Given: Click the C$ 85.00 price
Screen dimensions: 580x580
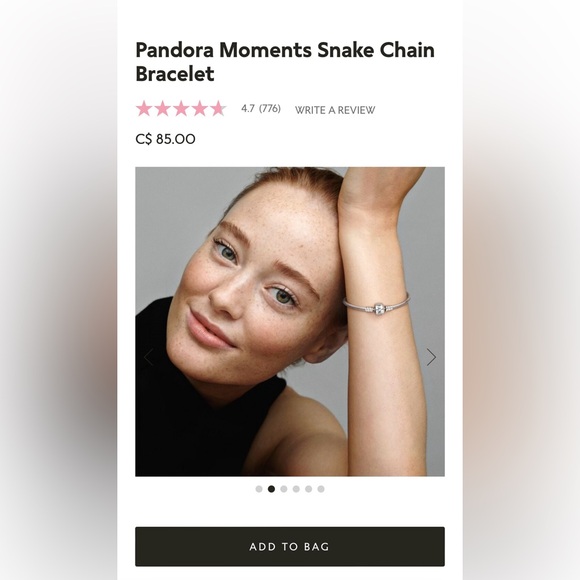Looking at the screenshot, I should point(165,139).
